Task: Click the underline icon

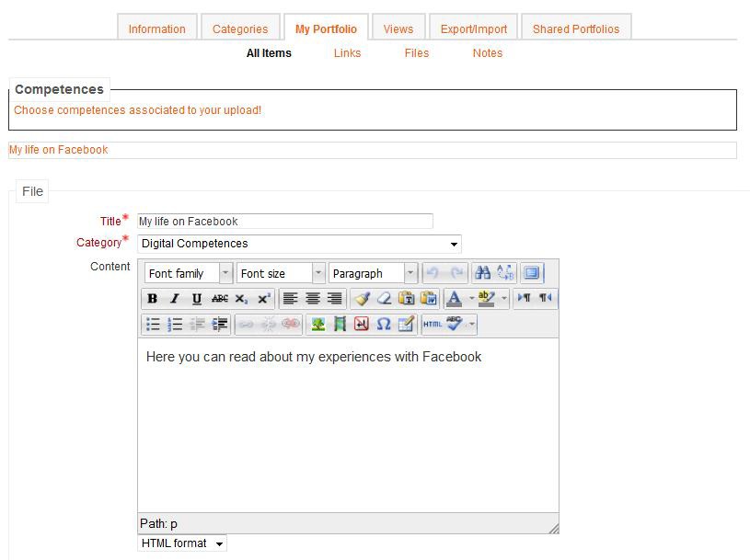Action: (197, 299)
